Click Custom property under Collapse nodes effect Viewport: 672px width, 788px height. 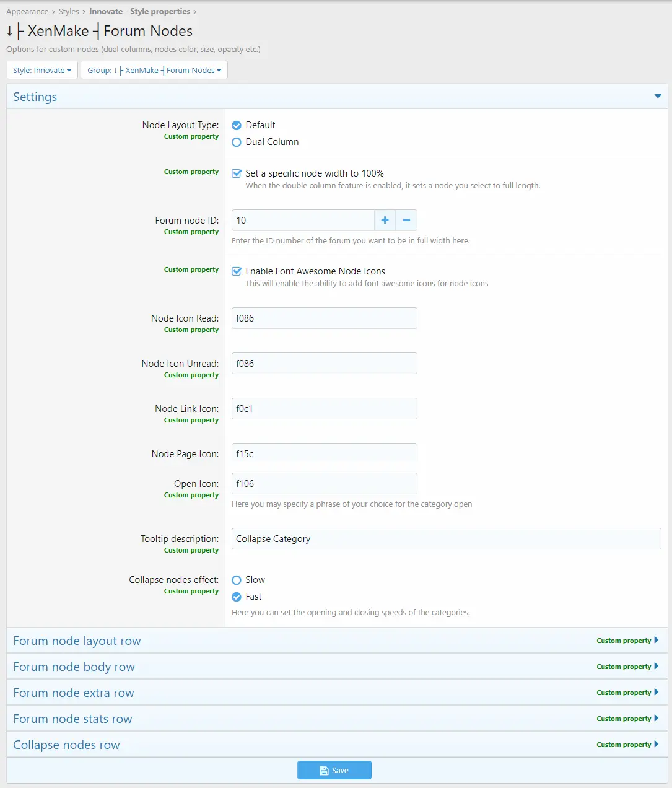(191, 591)
